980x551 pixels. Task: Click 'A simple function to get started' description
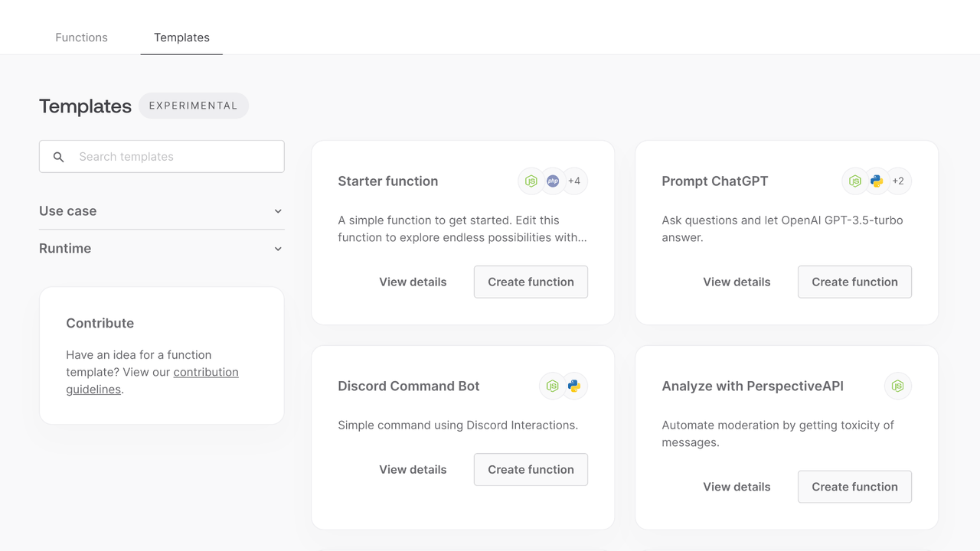[462, 229]
